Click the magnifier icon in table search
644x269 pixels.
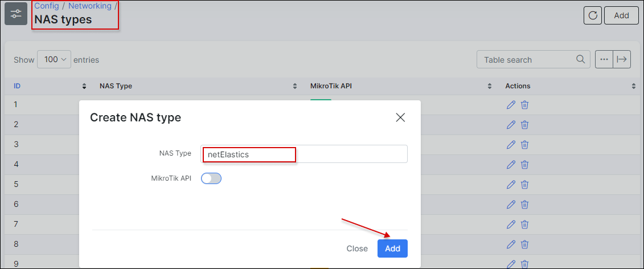click(x=580, y=59)
